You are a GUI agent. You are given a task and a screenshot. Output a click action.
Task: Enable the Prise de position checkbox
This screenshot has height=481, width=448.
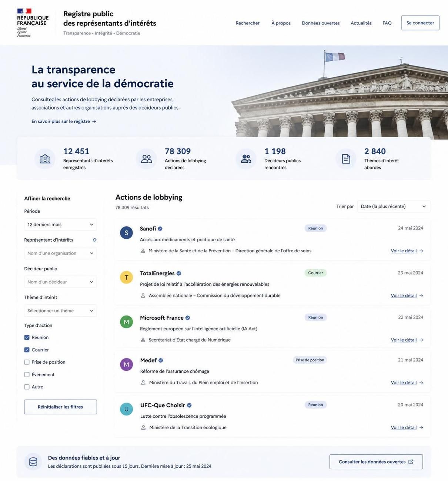(x=27, y=362)
